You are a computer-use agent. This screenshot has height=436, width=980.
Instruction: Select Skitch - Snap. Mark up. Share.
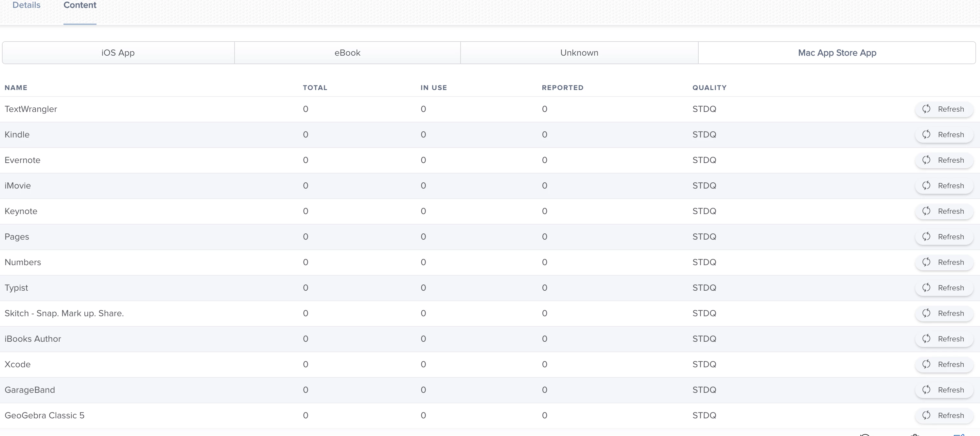click(x=64, y=313)
